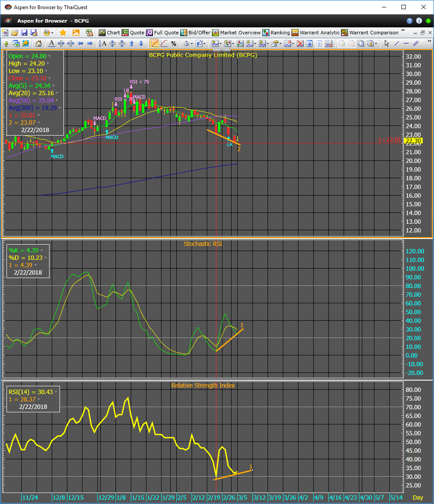Viewport: 434px width, 504px height.
Task: Open the Quote tab
Action: pyautogui.click(x=133, y=33)
